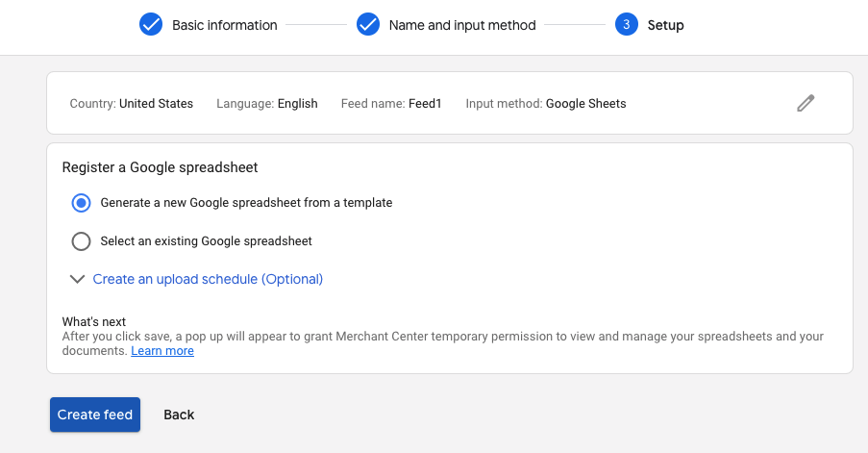Click the Setup step label
The image size is (868, 453).
665,25
